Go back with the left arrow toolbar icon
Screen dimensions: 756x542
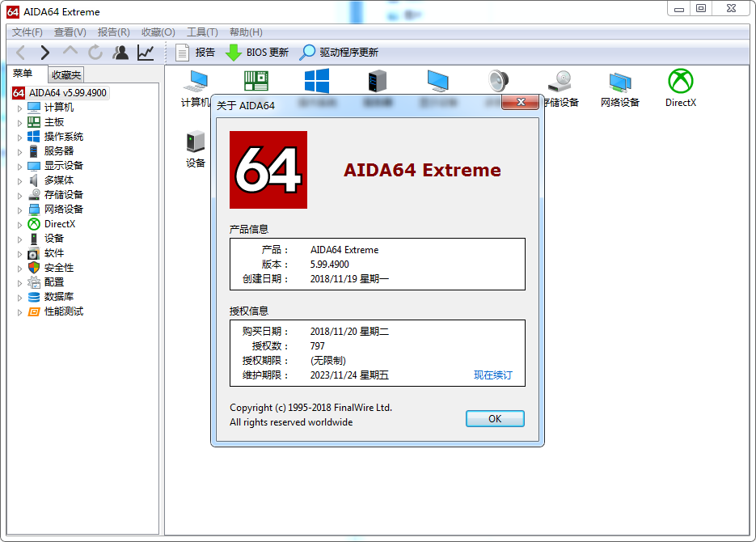click(x=21, y=52)
